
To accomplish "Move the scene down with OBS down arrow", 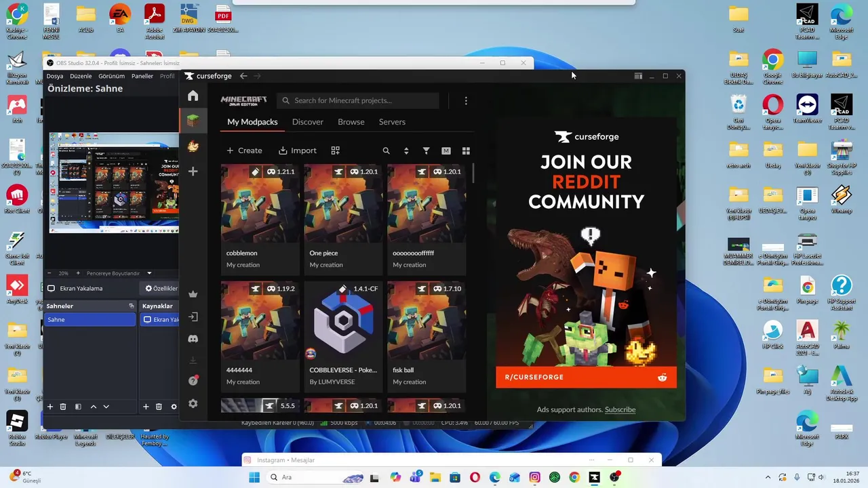I will pos(106,407).
